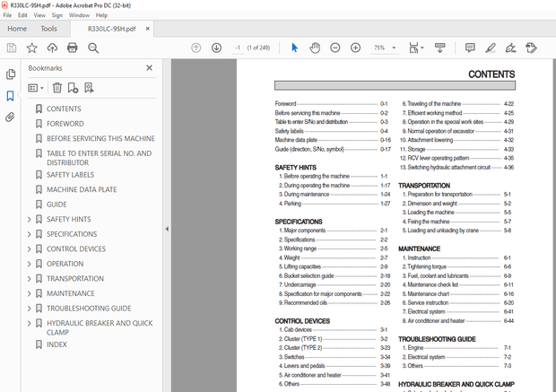Open the Edit menu
This screenshot has height=392, width=556.
pyautogui.click(x=22, y=15)
